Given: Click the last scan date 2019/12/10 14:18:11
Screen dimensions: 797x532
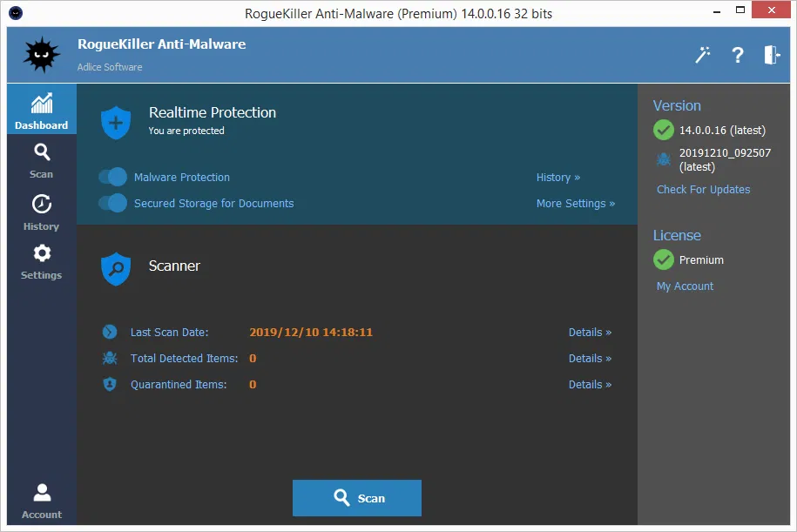Looking at the screenshot, I should [x=311, y=333].
